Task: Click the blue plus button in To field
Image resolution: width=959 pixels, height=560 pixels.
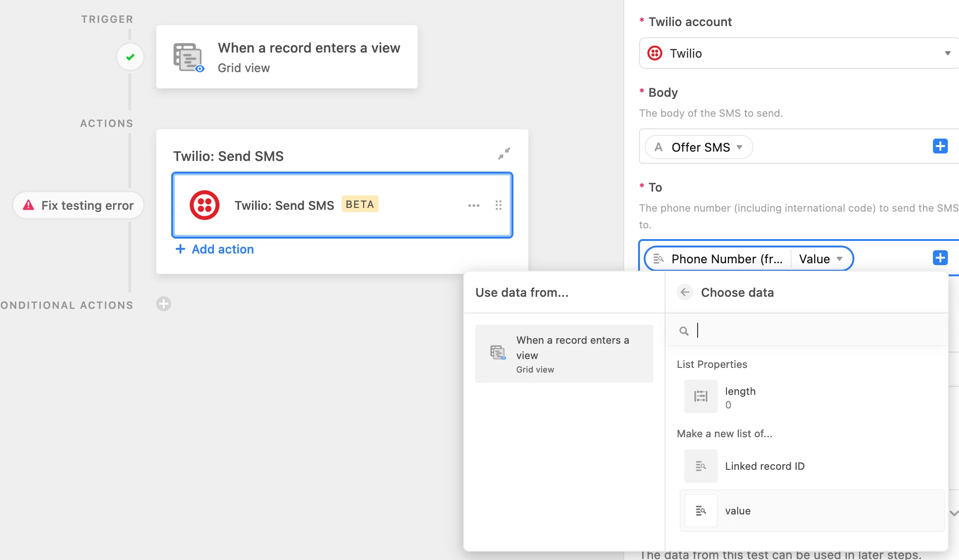Action: coord(940,258)
